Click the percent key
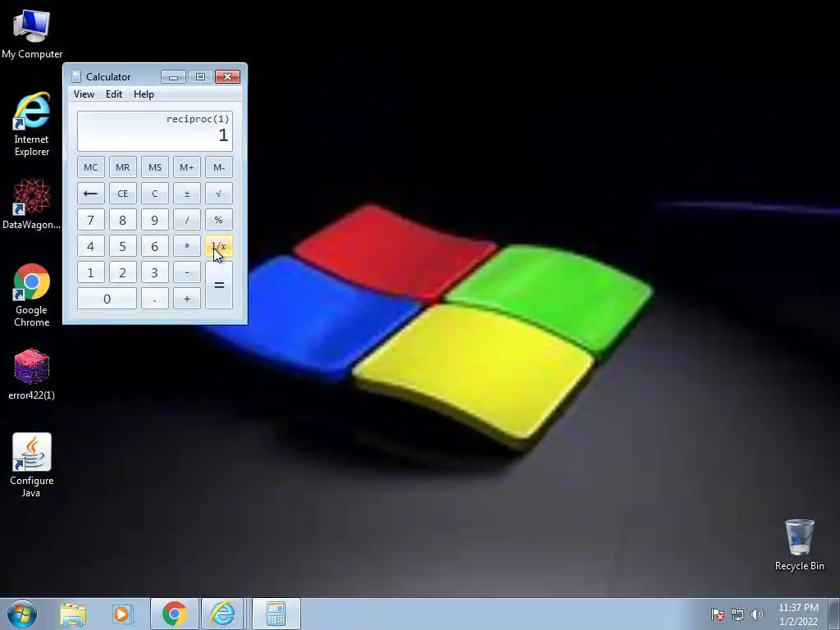Screen dimensions: 840x630 [x=218, y=220]
